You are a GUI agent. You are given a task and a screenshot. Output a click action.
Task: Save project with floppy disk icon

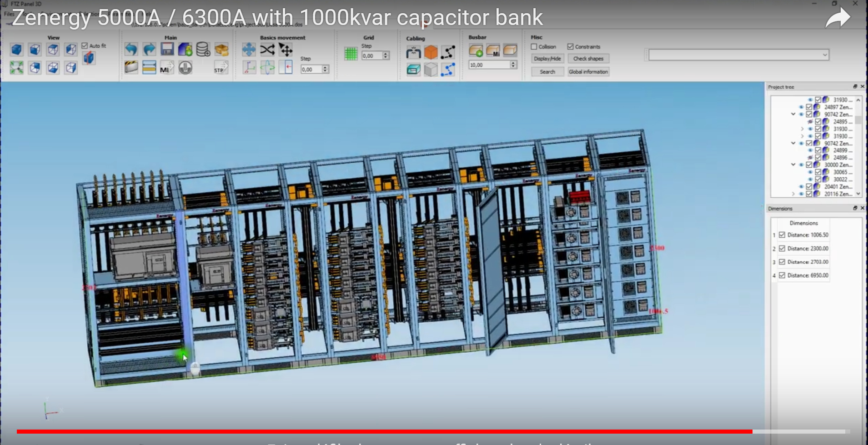click(x=167, y=49)
